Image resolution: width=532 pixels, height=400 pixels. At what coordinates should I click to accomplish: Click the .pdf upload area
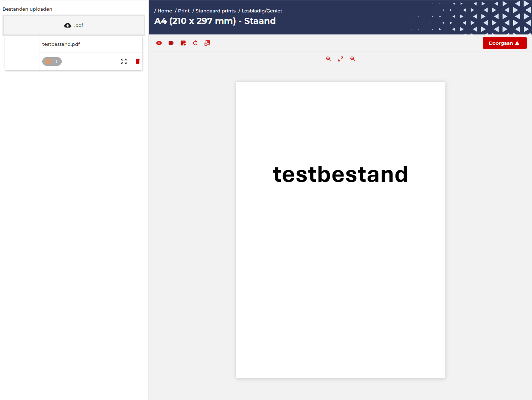[x=74, y=25]
